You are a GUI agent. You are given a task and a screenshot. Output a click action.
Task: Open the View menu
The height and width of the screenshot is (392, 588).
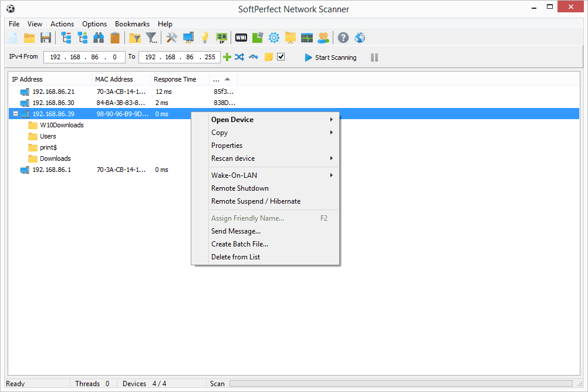point(35,23)
